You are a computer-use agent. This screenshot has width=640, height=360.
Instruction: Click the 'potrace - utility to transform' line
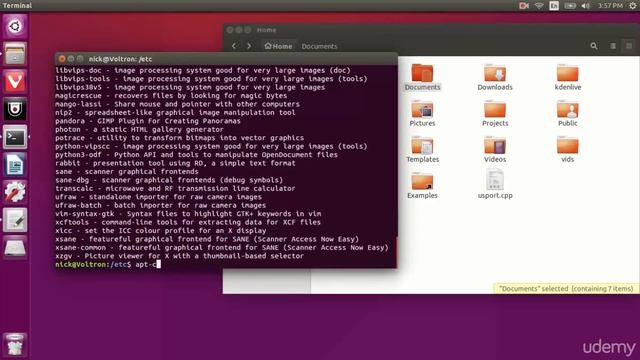(180, 138)
